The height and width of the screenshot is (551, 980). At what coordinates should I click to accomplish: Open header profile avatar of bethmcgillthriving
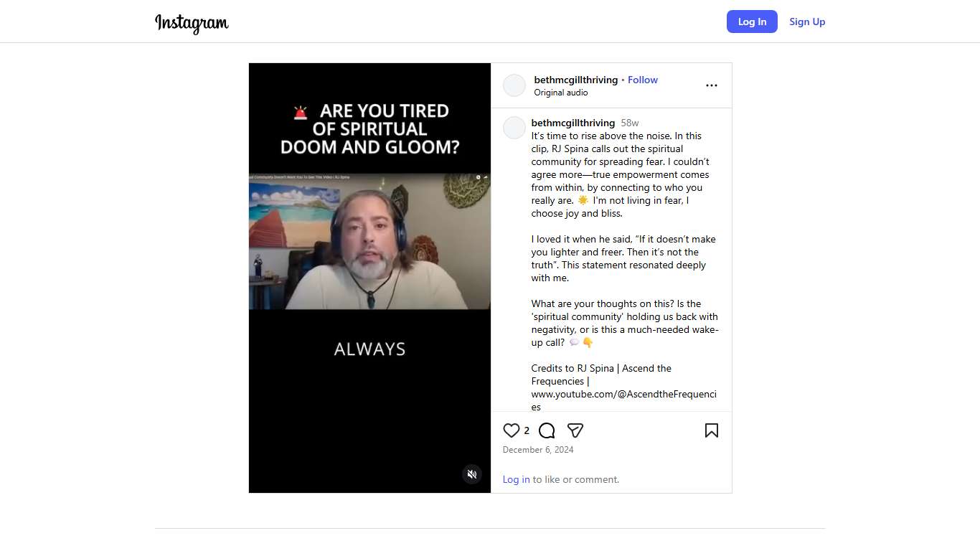point(514,85)
